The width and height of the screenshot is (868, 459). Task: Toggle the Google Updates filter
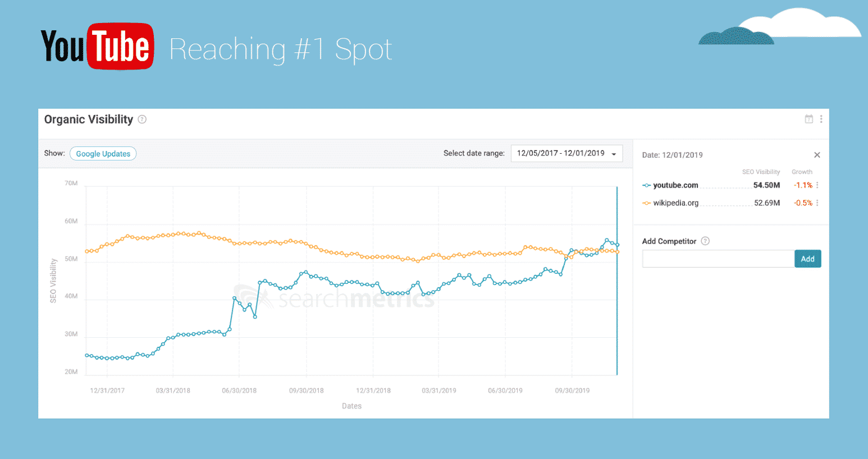pos(103,154)
